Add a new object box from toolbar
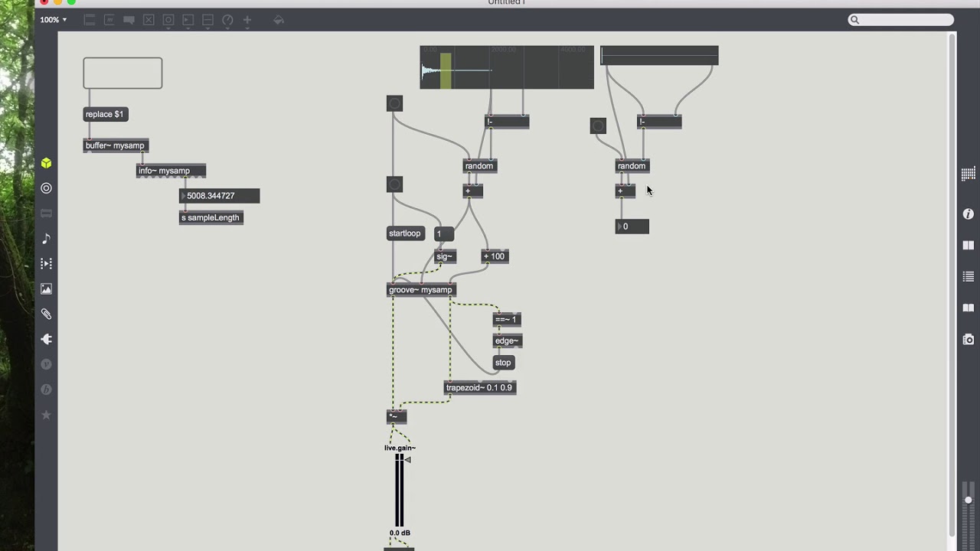Screen dimensions: 980x551 (90, 20)
